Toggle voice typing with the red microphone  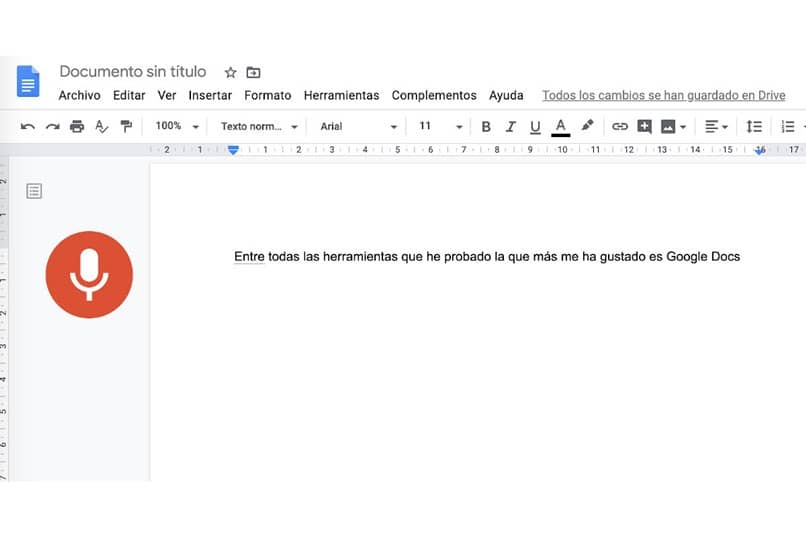89,274
